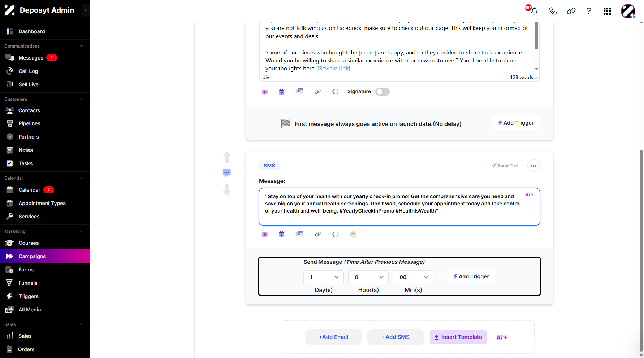Collapse the Communications sidebar section

click(82, 46)
